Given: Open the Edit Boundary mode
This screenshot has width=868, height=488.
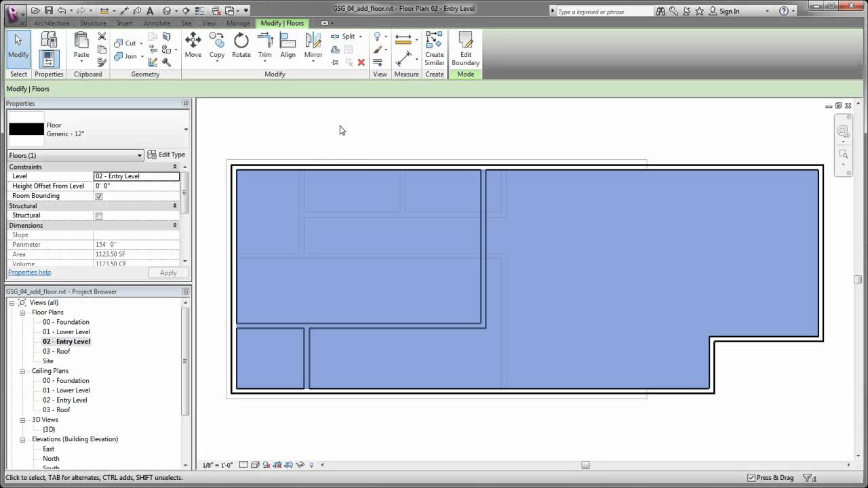Looking at the screenshot, I should coord(465,49).
